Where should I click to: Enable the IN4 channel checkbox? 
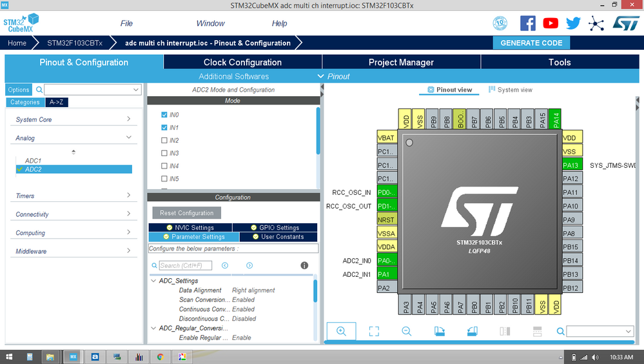click(x=164, y=166)
